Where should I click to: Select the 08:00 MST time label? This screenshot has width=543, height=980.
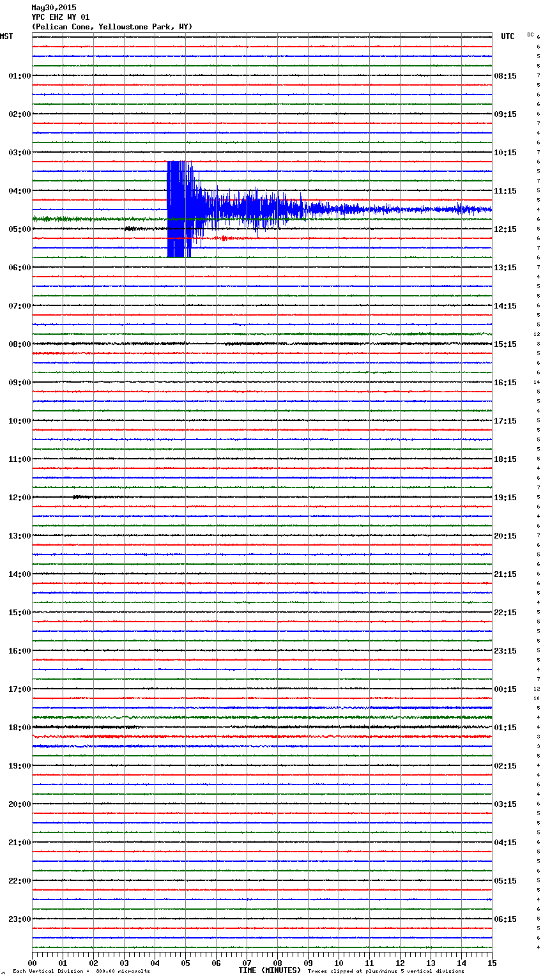[x=20, y=344]
